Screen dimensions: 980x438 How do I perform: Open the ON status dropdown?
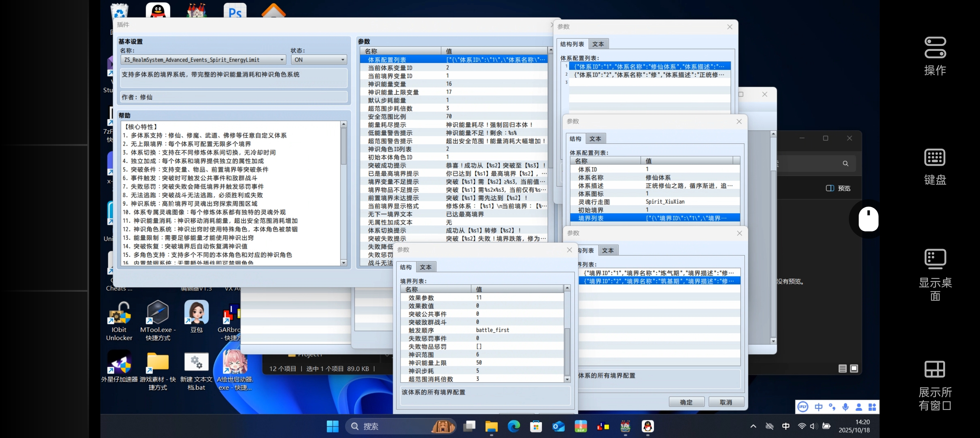tap(319, 60)
